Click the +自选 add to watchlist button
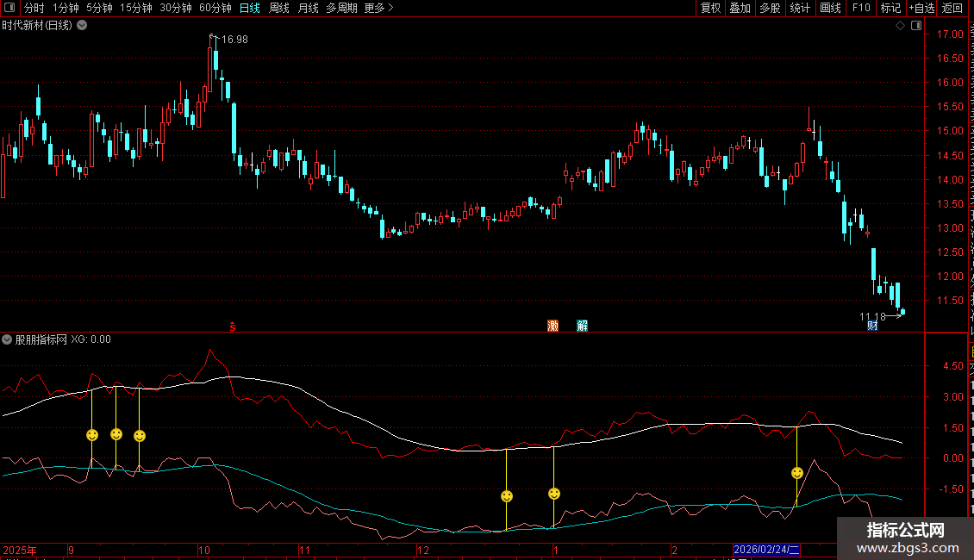974x560 pixels. pyautogui.click(x=921, y=9)
